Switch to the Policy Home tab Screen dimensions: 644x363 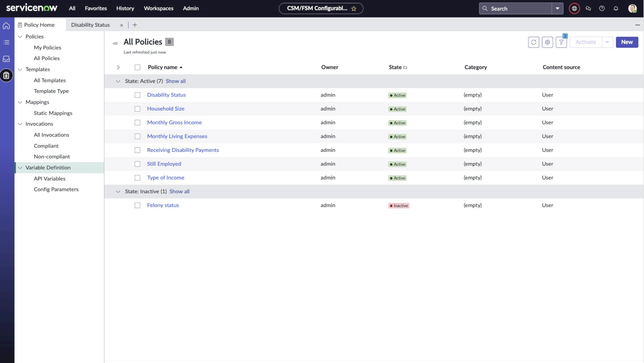click(40, 25)
